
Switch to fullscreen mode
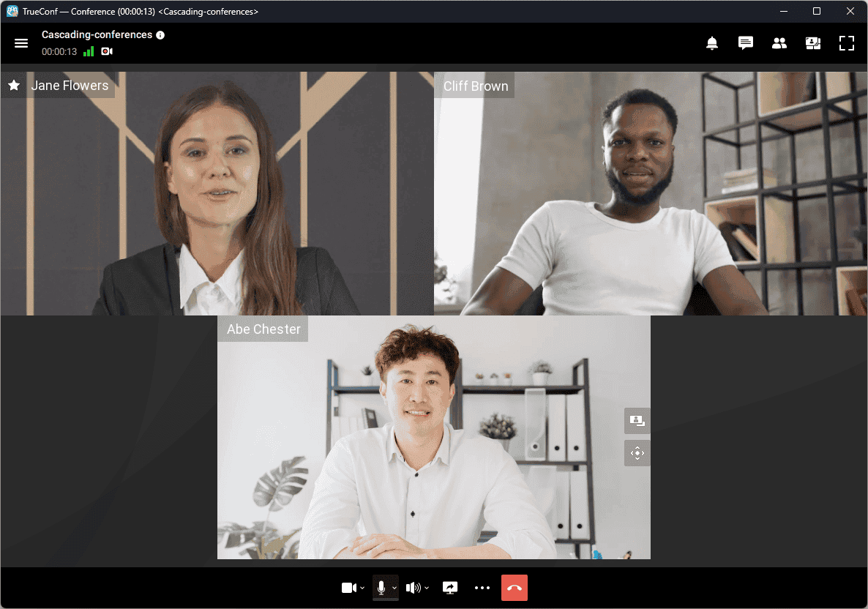(x=847, y=43)
